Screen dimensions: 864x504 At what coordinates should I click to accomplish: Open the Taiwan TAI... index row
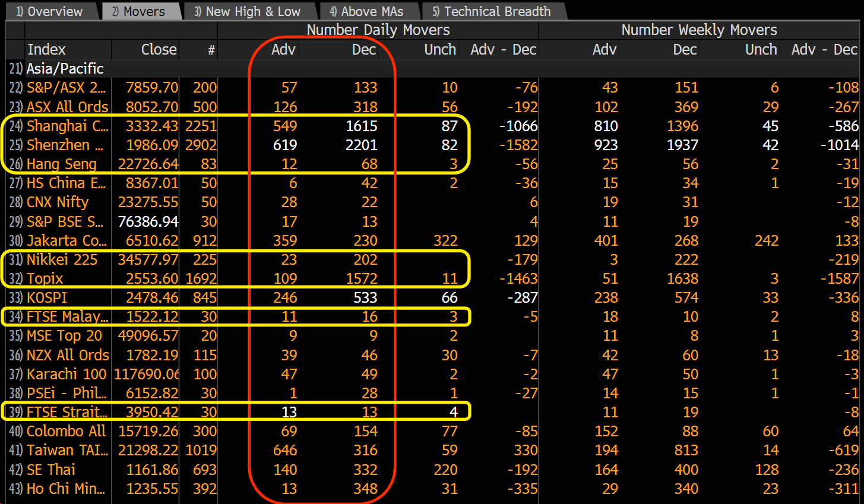click(67, 450)
